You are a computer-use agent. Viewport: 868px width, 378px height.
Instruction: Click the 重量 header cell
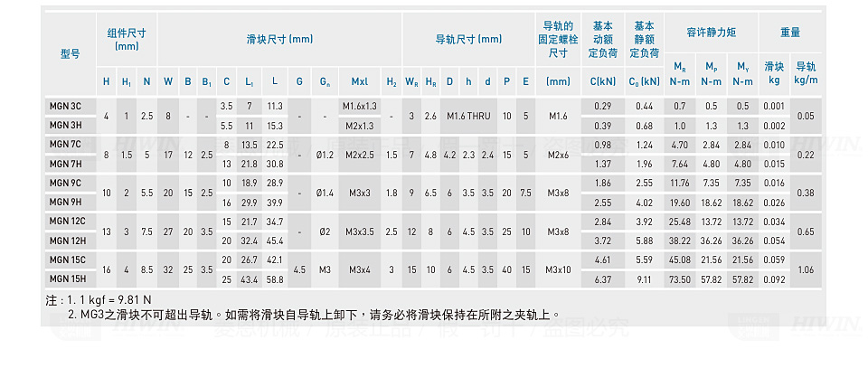(x=789, y=32)
